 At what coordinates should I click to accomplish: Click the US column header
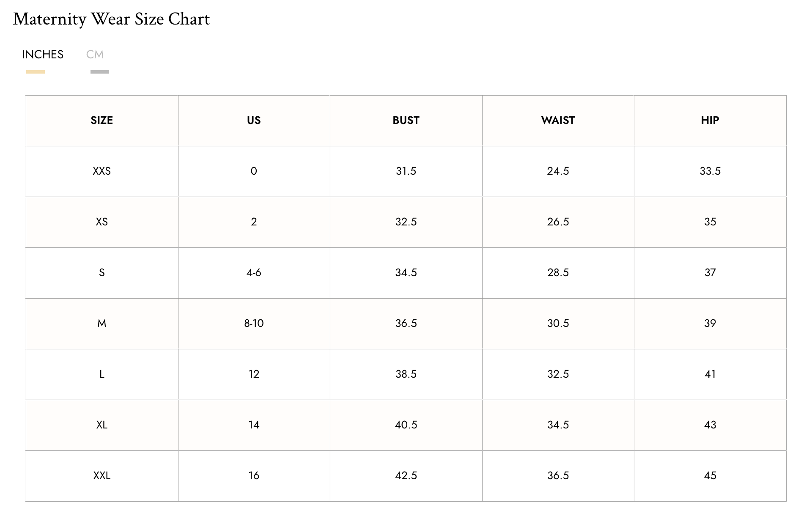pos(254,121)
